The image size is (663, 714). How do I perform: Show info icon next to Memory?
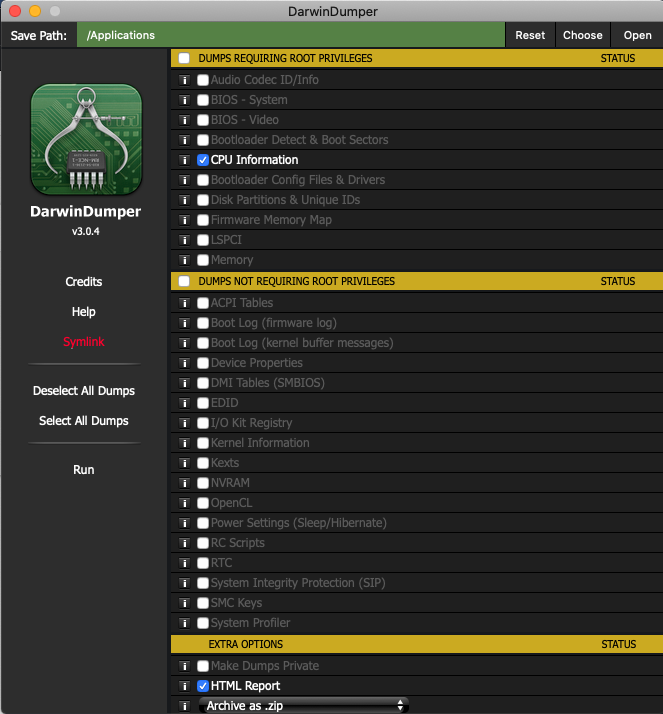(x=184, y=260)
